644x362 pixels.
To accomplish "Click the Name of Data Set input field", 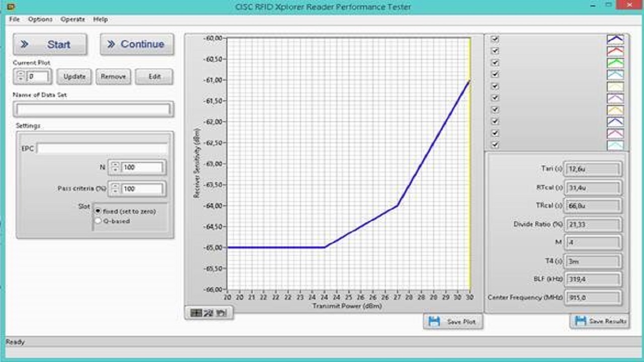I will pyautogui.click(x=93, y=109).
